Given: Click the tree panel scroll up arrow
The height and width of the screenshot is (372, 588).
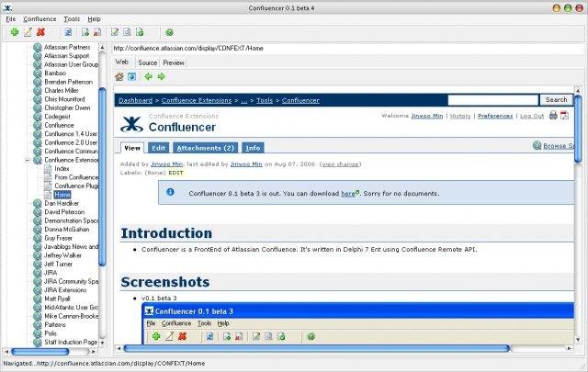Looking at the screenshot, I should 102,47.
